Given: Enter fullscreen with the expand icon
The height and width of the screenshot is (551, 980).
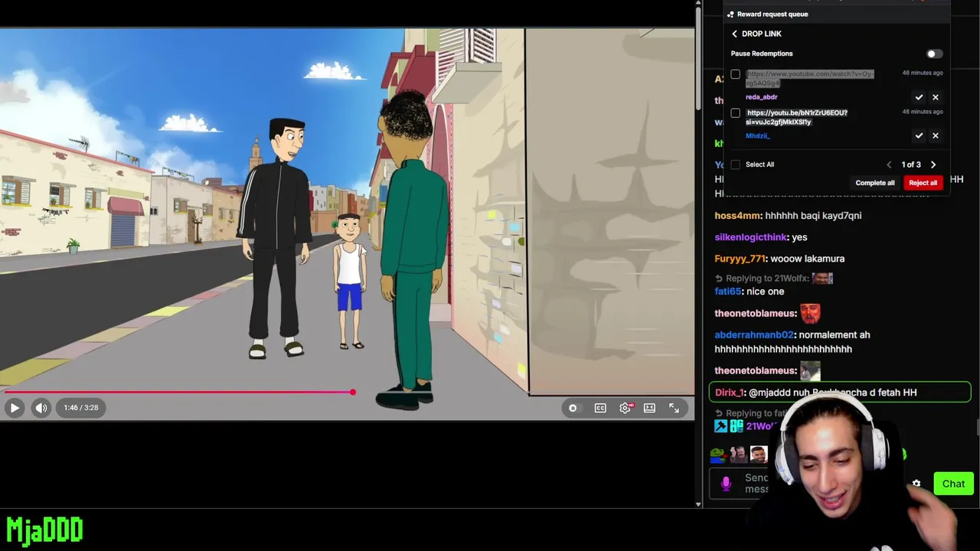Looking at the screenshot, I should (x=674, y=408).
